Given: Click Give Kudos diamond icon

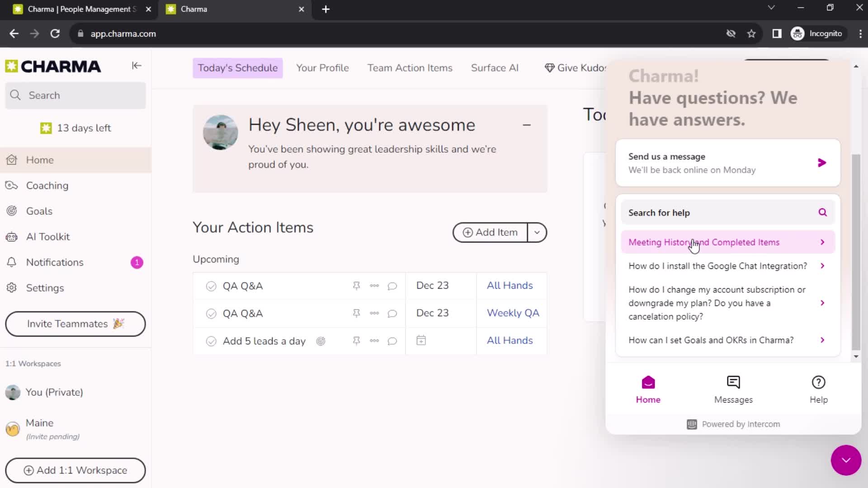Looking at the screenshot, I should point(548,67).
